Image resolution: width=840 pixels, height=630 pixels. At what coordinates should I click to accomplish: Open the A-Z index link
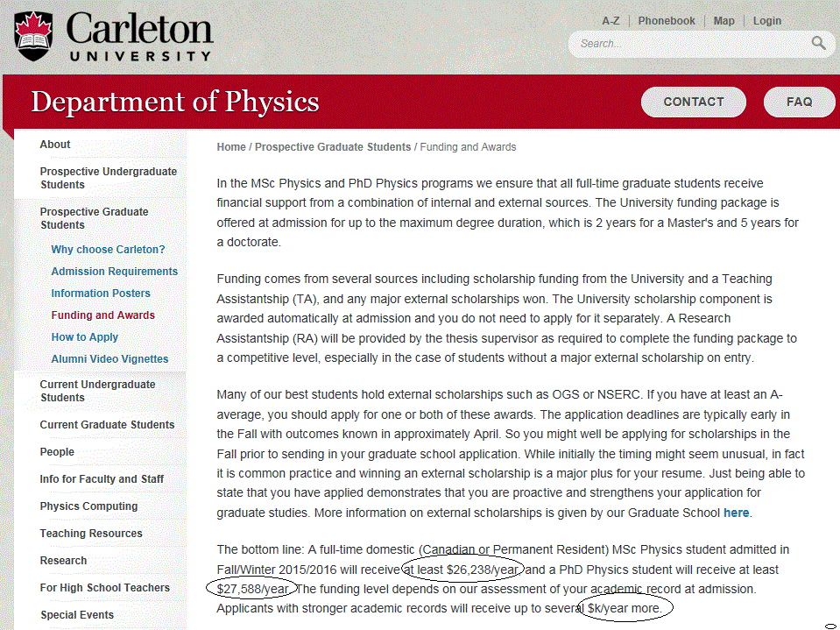(x=611, y=21)
